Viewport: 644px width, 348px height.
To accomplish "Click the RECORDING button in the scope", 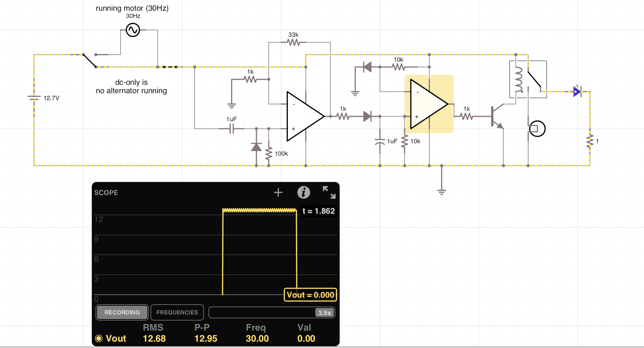I will coord(122,312).
